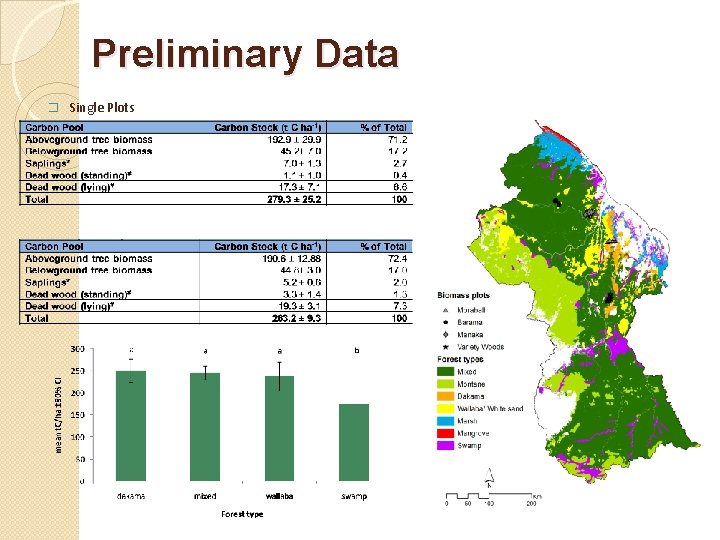Click the Forest type axis label
Viewport: 720px width, 540px height.
coord(242,514)
